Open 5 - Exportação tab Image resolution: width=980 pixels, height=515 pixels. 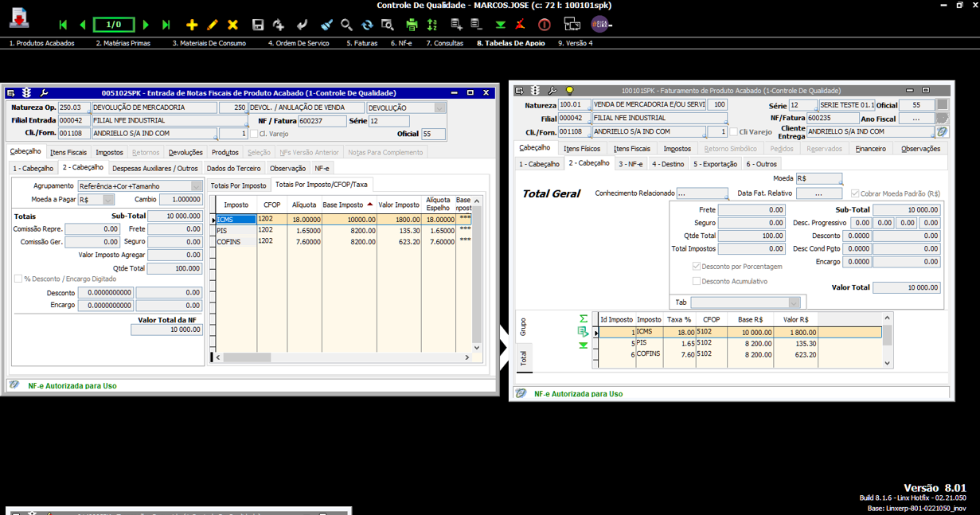(x=714, y=164)
